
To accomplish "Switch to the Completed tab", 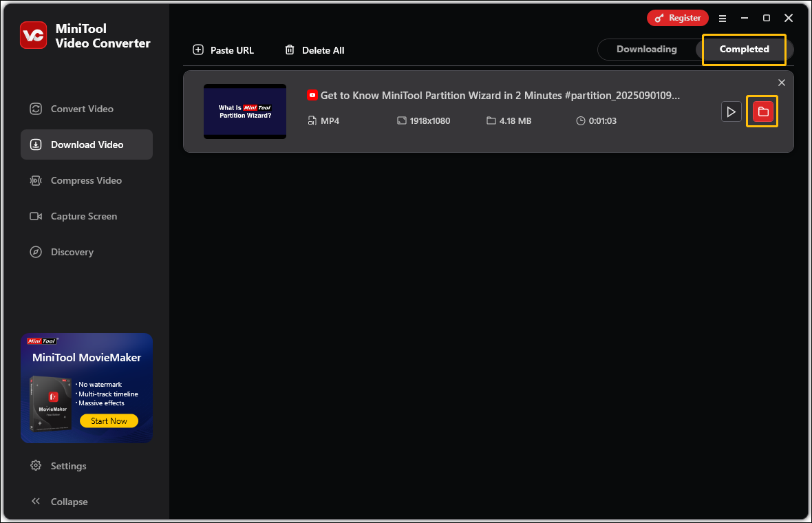I will point(744,49).
